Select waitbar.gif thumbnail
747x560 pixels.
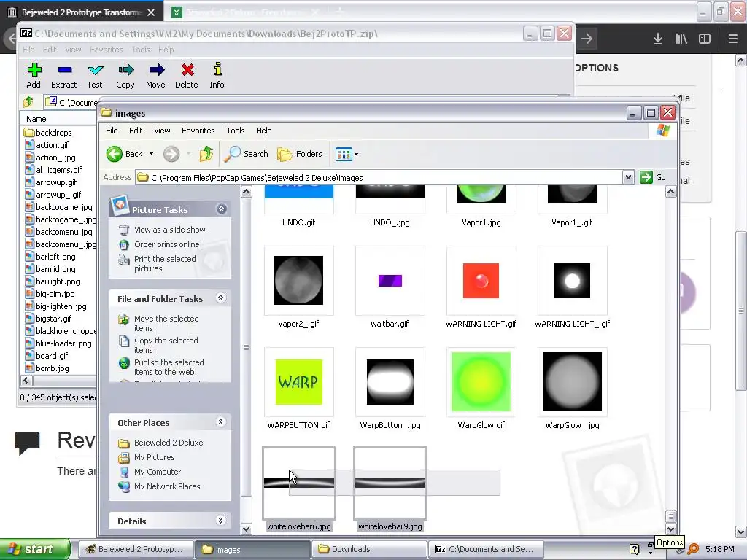[390, 281]
